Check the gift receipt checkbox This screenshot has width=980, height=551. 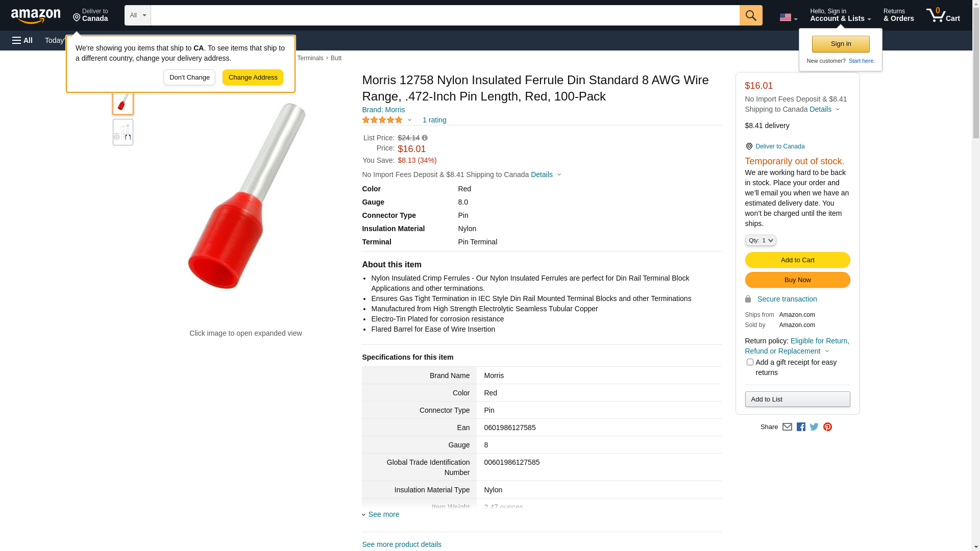click(x=750, y=362)
